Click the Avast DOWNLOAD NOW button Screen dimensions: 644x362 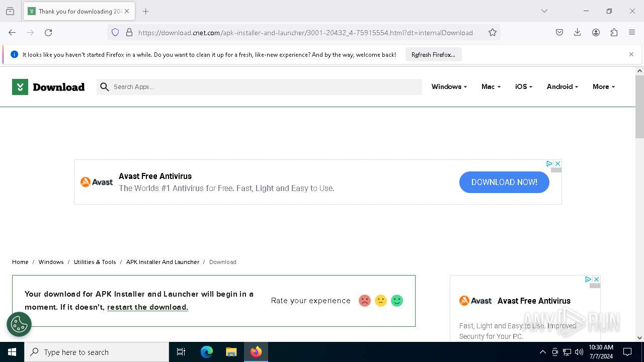(x=504, y=182)
